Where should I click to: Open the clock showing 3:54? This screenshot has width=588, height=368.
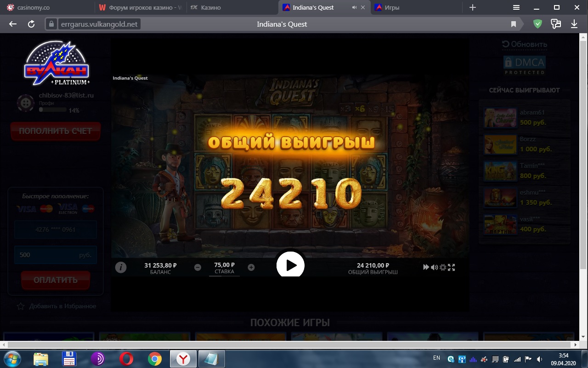[563, 359]
